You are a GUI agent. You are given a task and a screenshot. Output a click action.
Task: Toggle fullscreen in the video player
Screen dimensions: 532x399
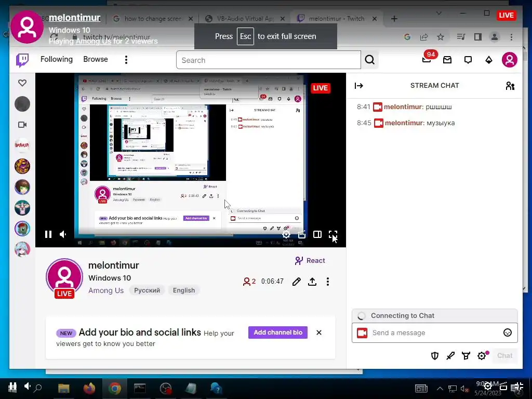tap(333, 234)
